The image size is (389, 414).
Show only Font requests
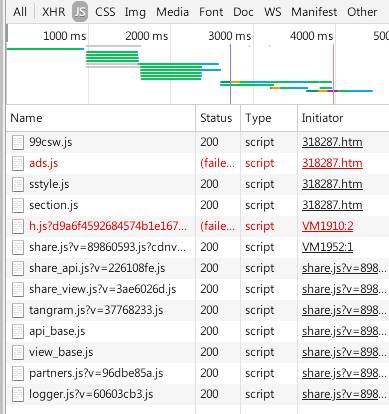[211, 12]
